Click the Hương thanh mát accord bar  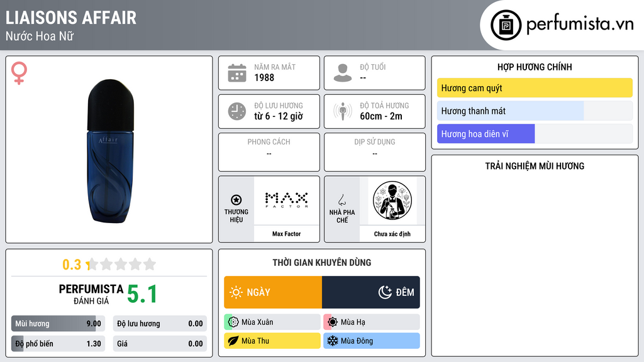click(535, 111)
